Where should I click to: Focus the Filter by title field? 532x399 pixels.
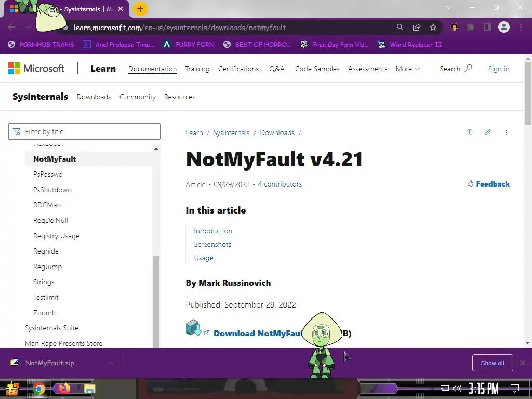pyautogui.click(x=84, y=131)
